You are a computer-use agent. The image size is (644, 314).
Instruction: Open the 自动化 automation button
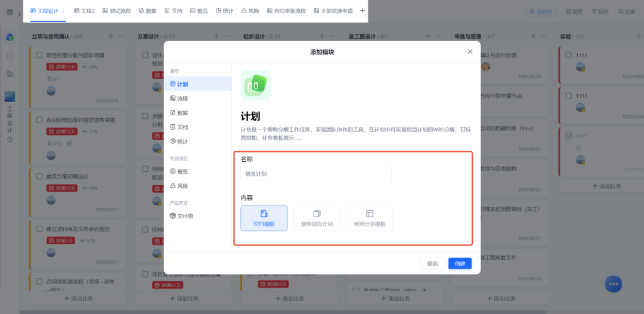(541, 11)
